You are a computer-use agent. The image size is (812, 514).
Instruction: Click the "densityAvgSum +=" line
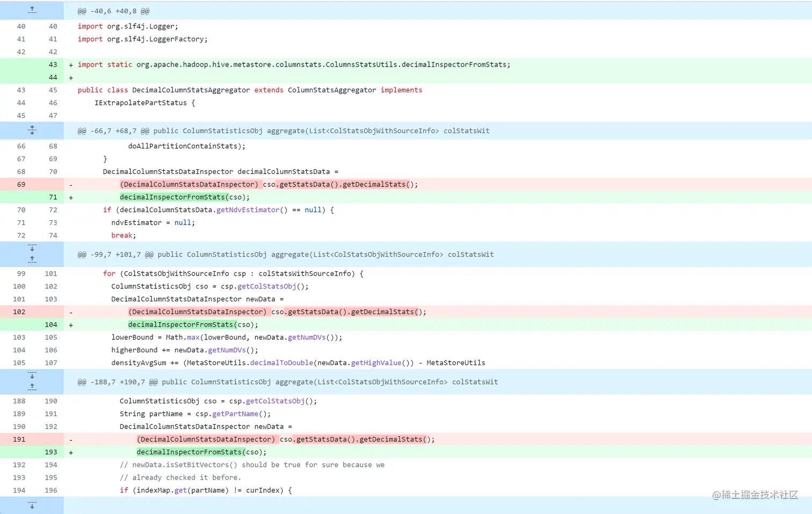[298, 363]
